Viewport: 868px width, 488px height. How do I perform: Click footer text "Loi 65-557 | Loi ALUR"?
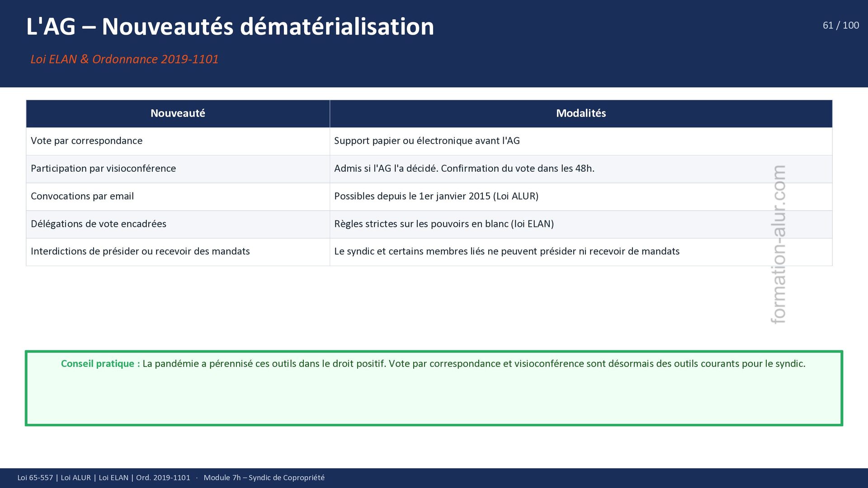click(54, 478)
